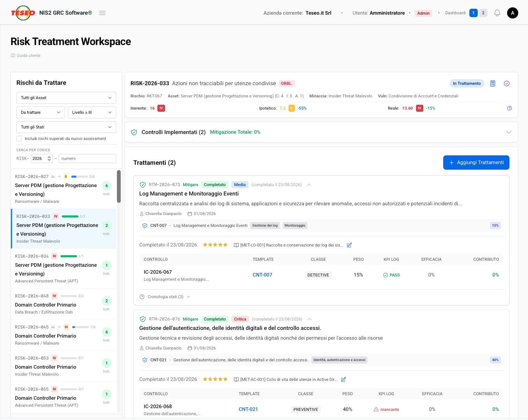
Task: Select risk RISK-2026-055 in the list
Action: click(64, 397)
